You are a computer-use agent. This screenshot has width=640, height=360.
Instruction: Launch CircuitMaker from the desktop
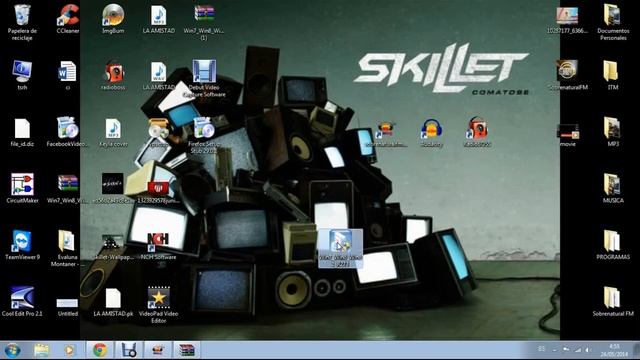tap(22, 188)
